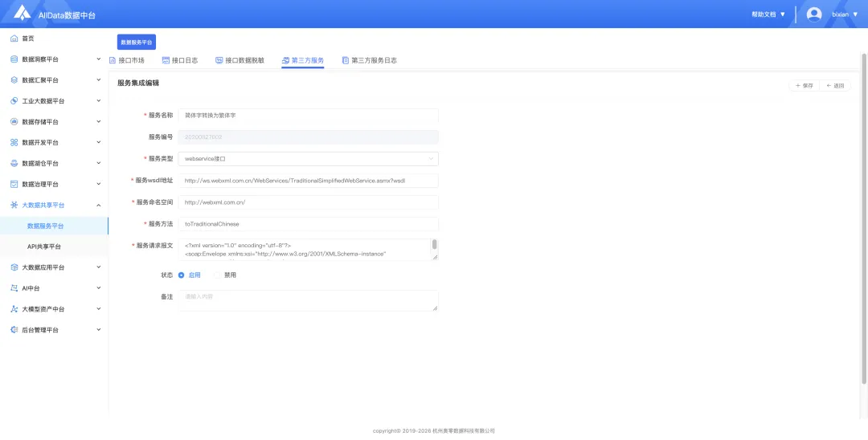Switch to the 接口市场 tab
Viewport: 868px width, 440px height.
click(x=127, y=60)
